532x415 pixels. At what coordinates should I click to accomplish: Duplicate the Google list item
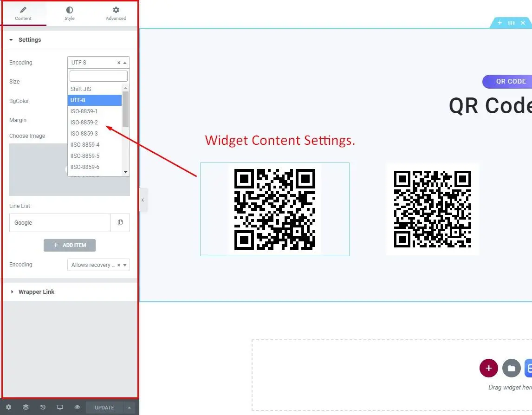(x=120, y=223)
